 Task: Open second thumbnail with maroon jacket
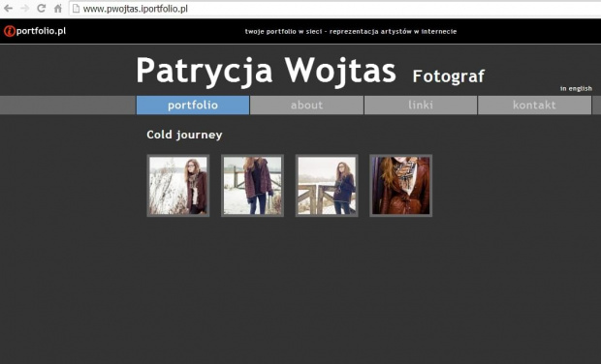tap(253, 186)
